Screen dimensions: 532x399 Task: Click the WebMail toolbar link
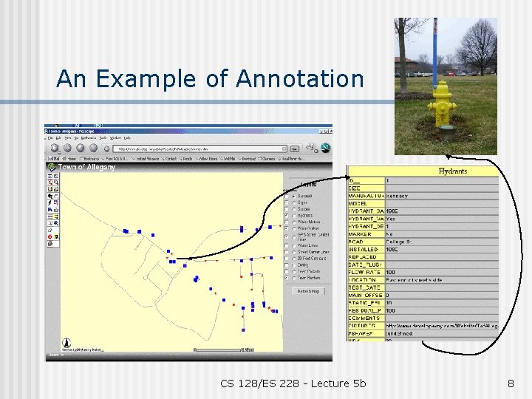click(228, 159)
